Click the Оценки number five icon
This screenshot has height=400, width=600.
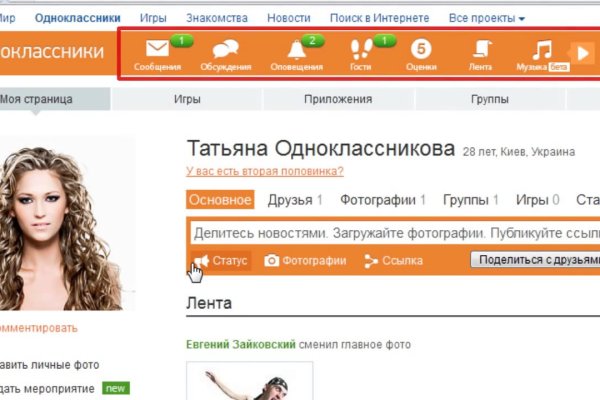(421, 49)
